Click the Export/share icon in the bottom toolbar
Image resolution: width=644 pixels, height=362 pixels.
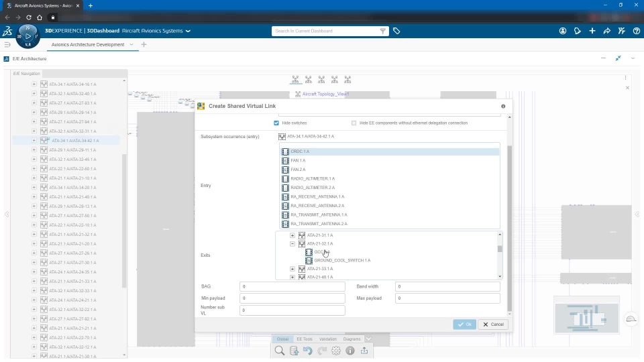[x=364, y=351]
